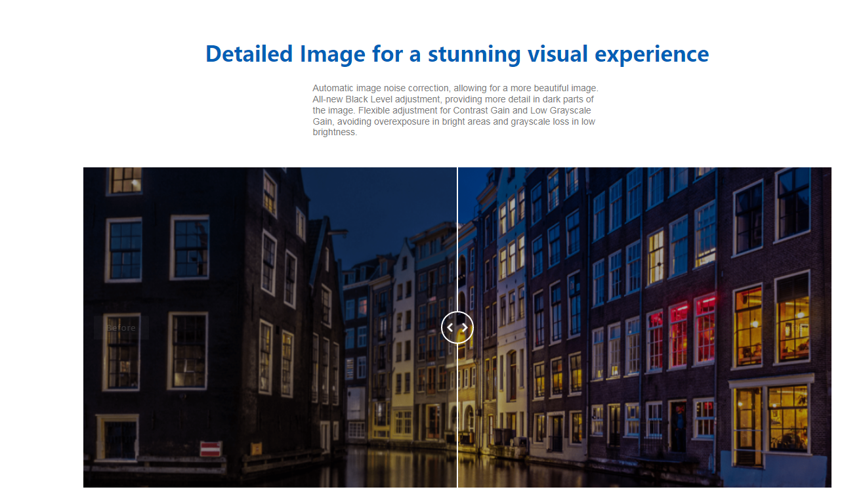Image resolution: width=863 pixels, height=504 pixels.
Task: Click the faint Before label on the image
Action: point(121,327)
